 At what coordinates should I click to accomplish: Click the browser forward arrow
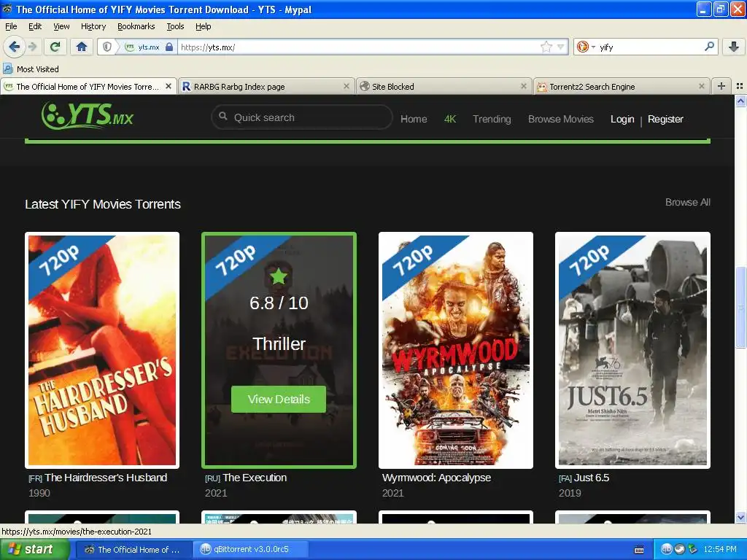pyautogui.click(x=32, y=47)
